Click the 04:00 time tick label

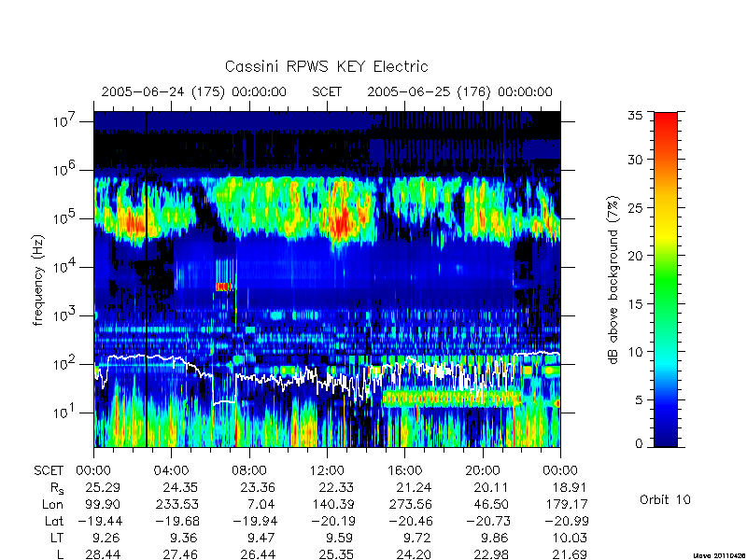tap(171, 471)
